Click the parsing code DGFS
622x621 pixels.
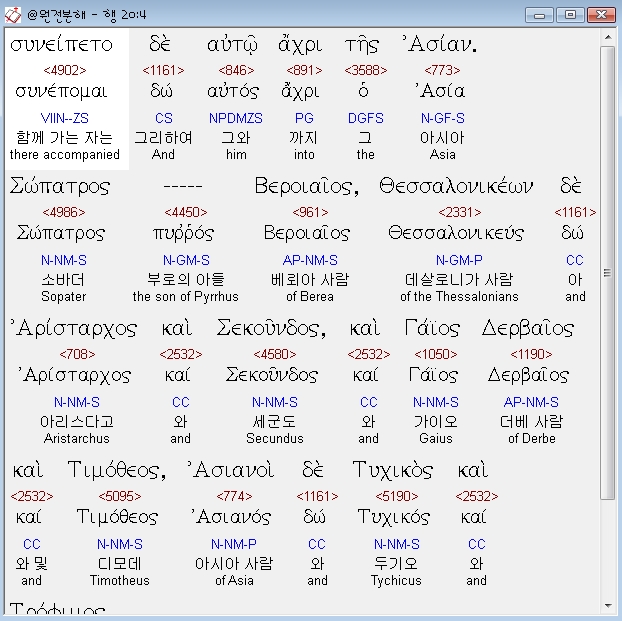(366, 118)
